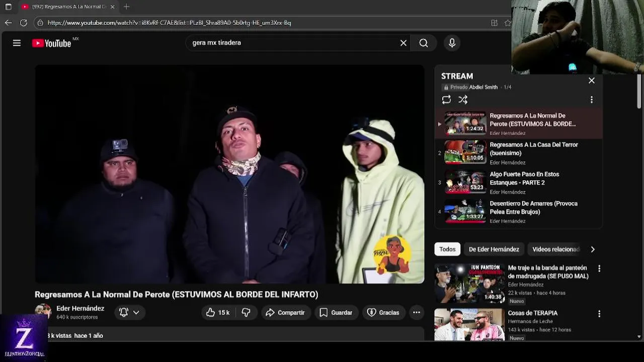The width and height of the screenshot is (644, 362).
Task: Clear the search box text
Action: (x=403, y=43)
